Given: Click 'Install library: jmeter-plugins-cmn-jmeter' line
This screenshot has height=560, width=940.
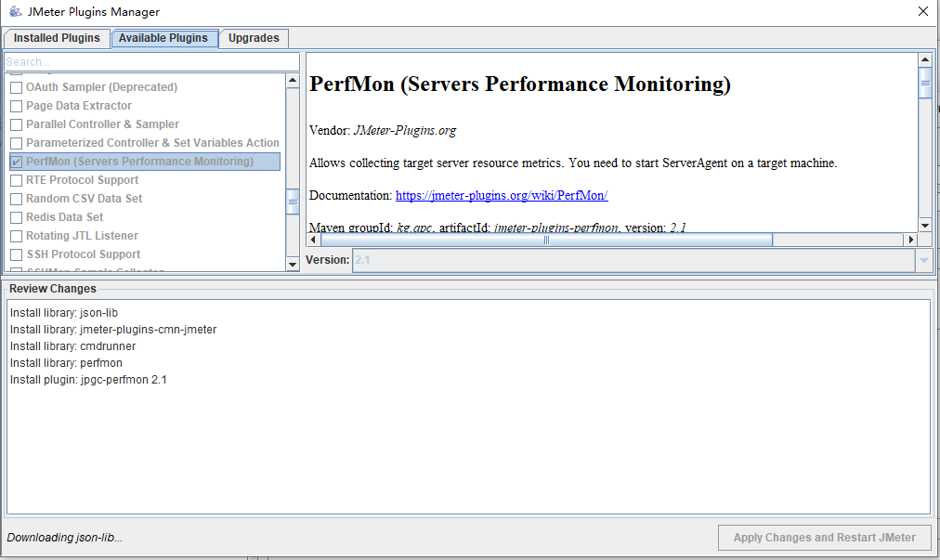Looking at the screenshot, I should point(113,330).
